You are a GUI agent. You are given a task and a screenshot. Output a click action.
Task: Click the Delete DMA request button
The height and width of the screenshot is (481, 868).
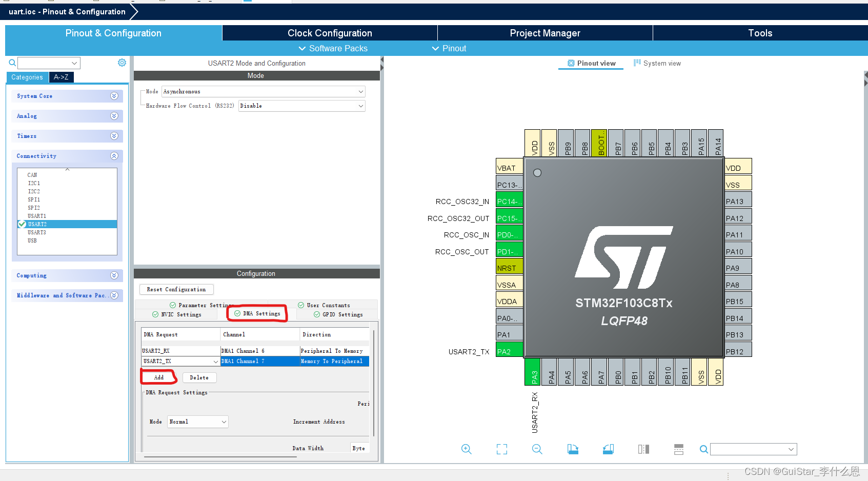(199, 377)
